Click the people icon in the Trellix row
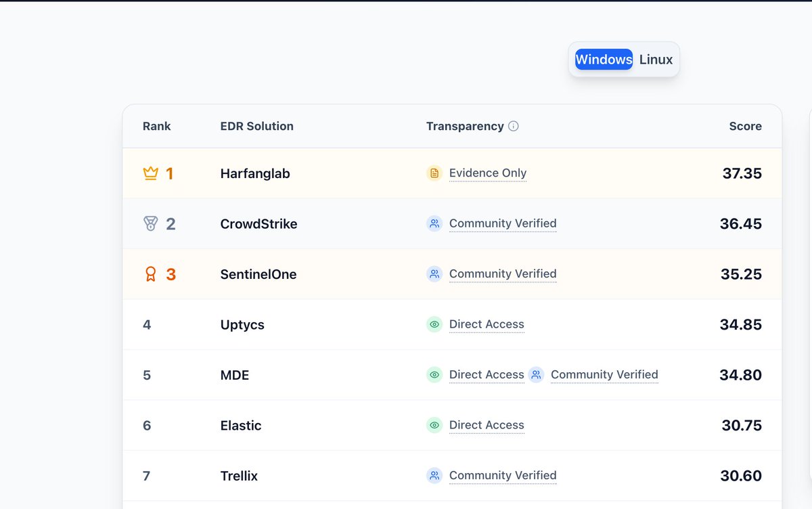 pos(434,475)
